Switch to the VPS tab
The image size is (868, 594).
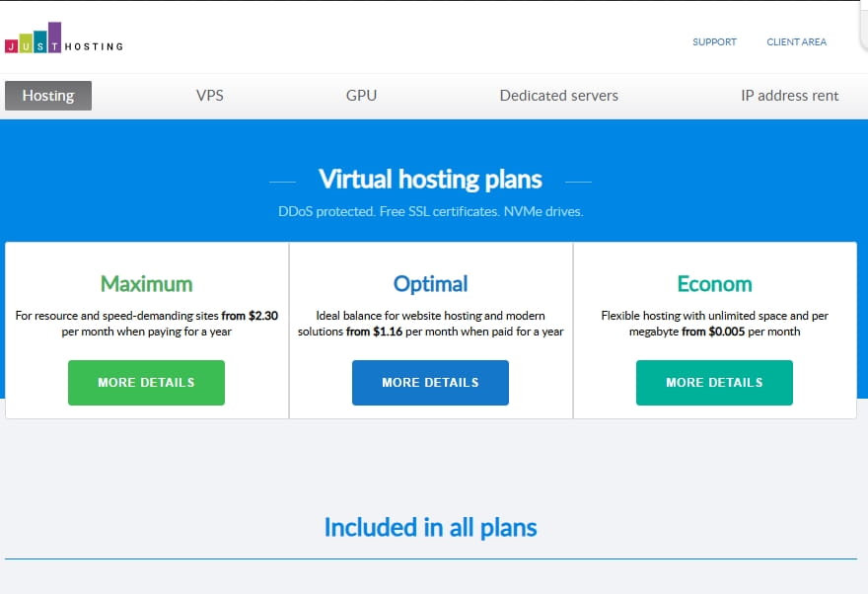click(210, 96)
